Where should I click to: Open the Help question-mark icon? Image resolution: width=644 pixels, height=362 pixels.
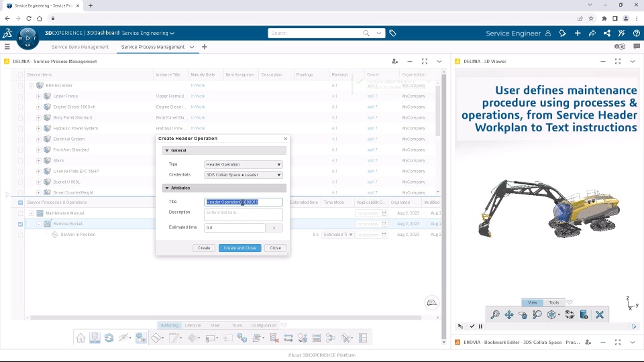(x=636, y=34)
